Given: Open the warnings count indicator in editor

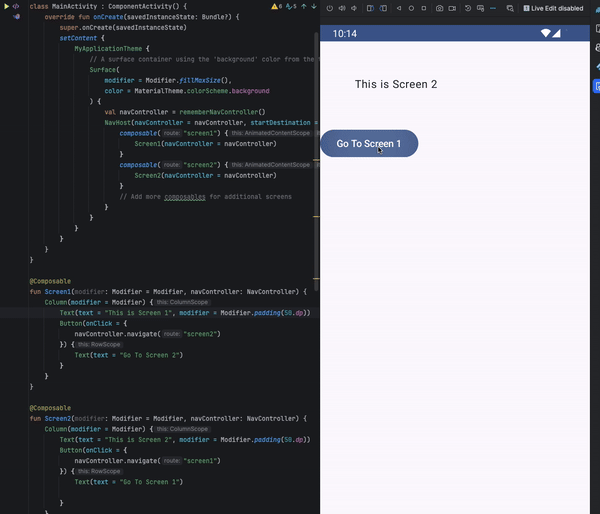Looking at the screenshot, I should point(275,7).
